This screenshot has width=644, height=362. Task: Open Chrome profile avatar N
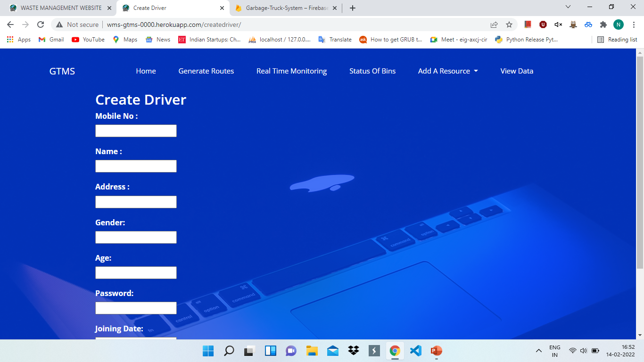[619, 25]
